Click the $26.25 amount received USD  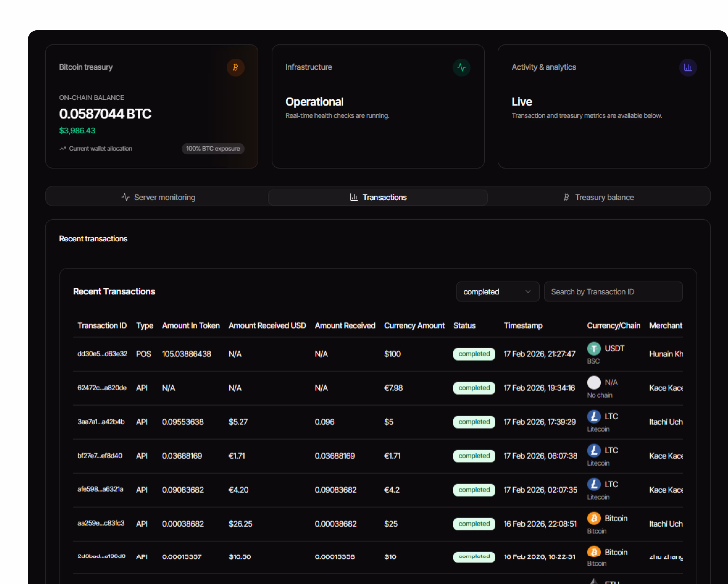point(240,524)
